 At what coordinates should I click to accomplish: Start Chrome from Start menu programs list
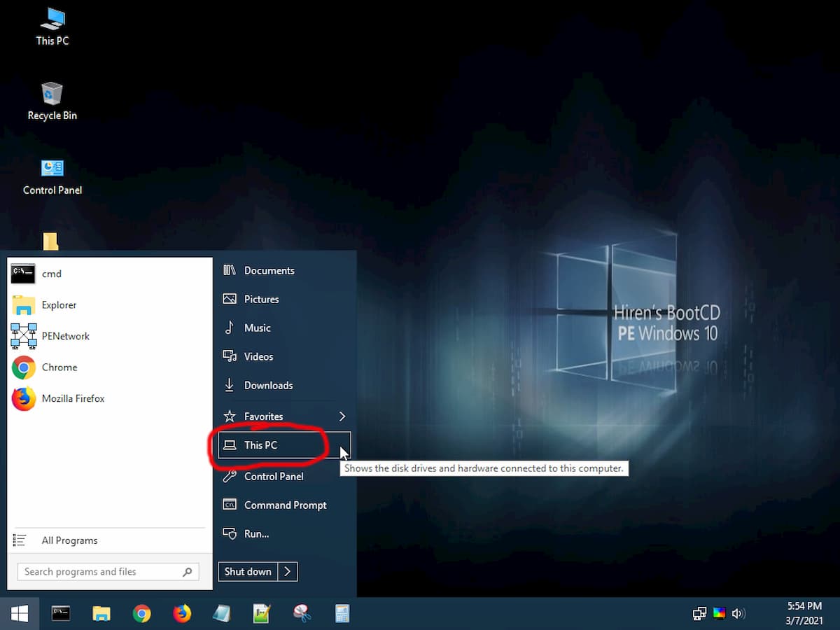click(x=110, y=367)
